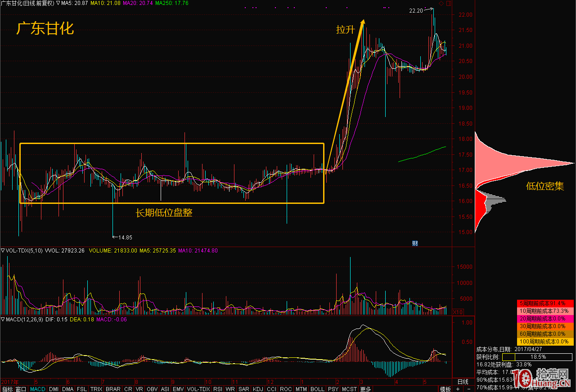Viewport: 576px width, 392px height.
Task: Select the MCST indicator tab
Action: point(349,389)
